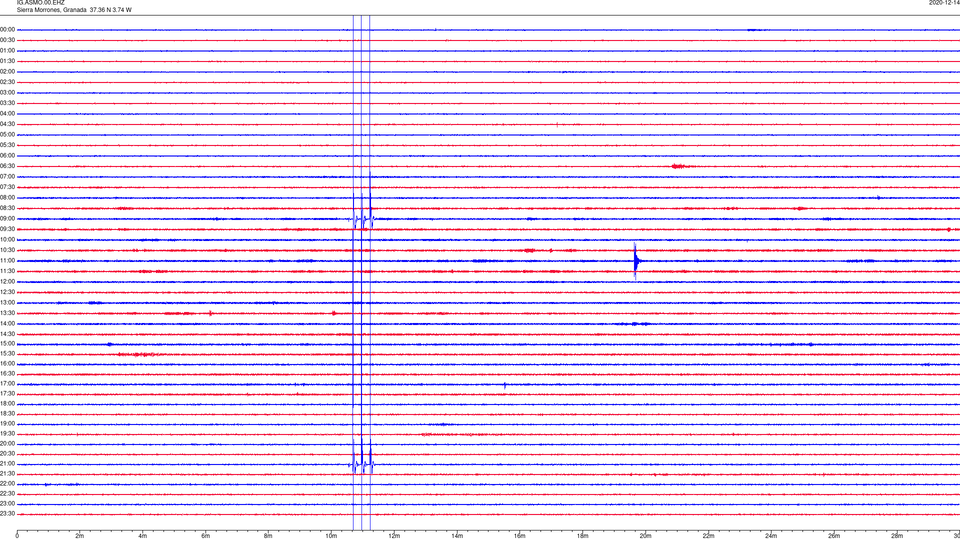Image resolution: width=960 pixels, height=540 pixels.
Task: Click the triple-spike pulses on the 09:00 trace
Action: click(362, 219)
